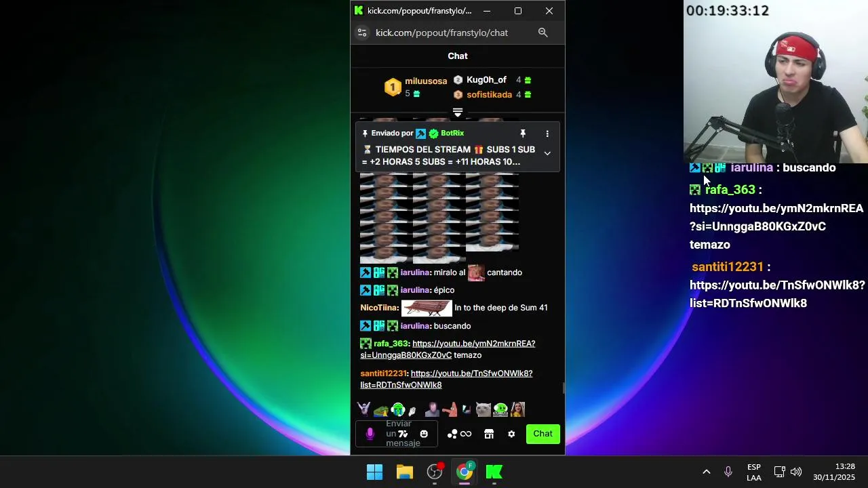Open miluusosa leaderboard profile
The width and height of the screenshot is (868, 488).
click(426, 81)
